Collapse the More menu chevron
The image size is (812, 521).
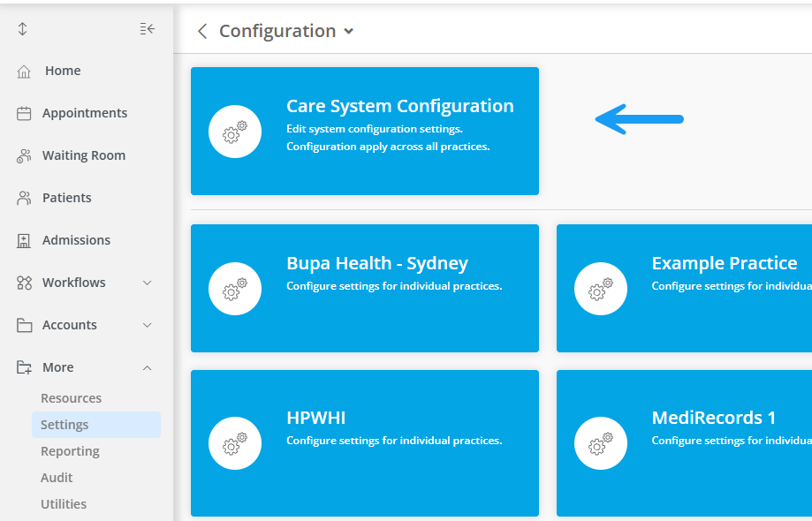pyautogui.click(x=147, y=368)
